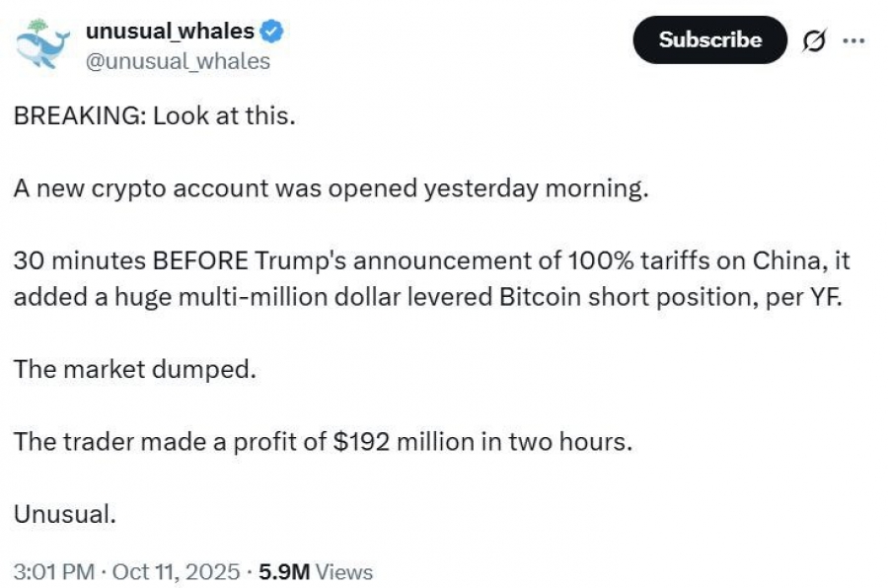This screenshot has height=588, width=888.
Task: Click the blue verified checkmark badge
Action: (274, 33)
